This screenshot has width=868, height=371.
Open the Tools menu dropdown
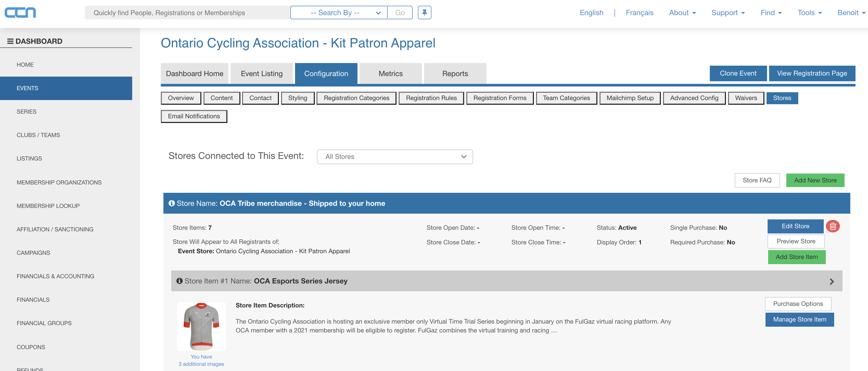[809, 13]
